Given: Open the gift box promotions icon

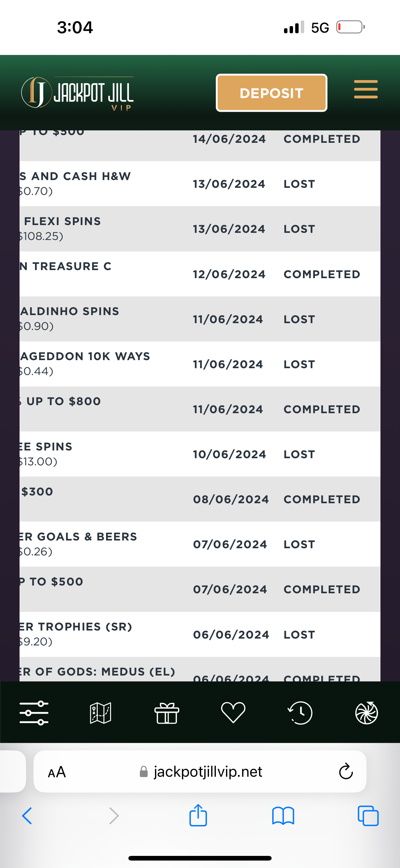Looking at the screenshot, I should (x=167, y=713).
